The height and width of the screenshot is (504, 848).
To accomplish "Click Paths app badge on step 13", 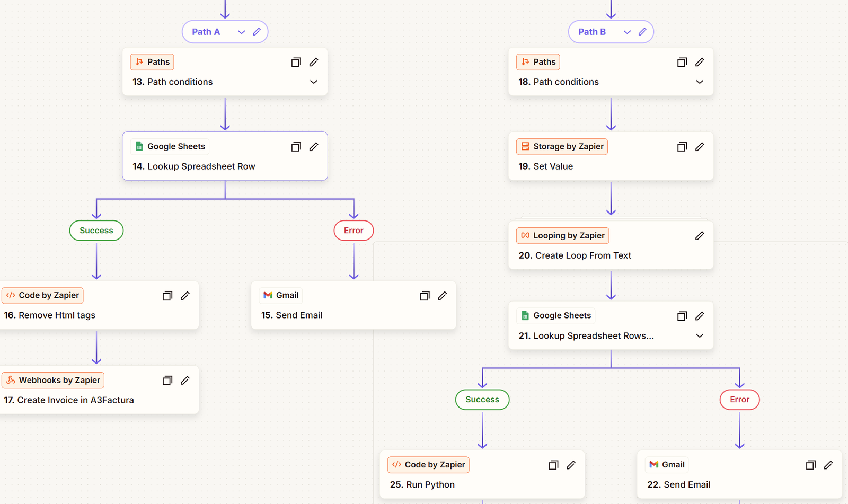I will tap(152, 62).
